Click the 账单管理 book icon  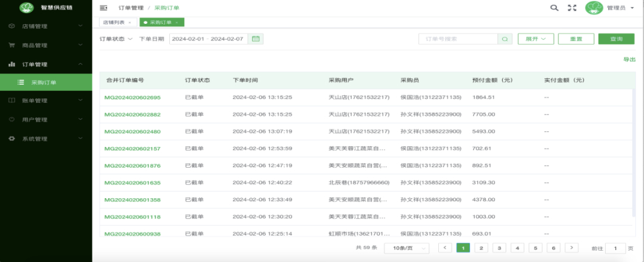[x=12, y=100]
